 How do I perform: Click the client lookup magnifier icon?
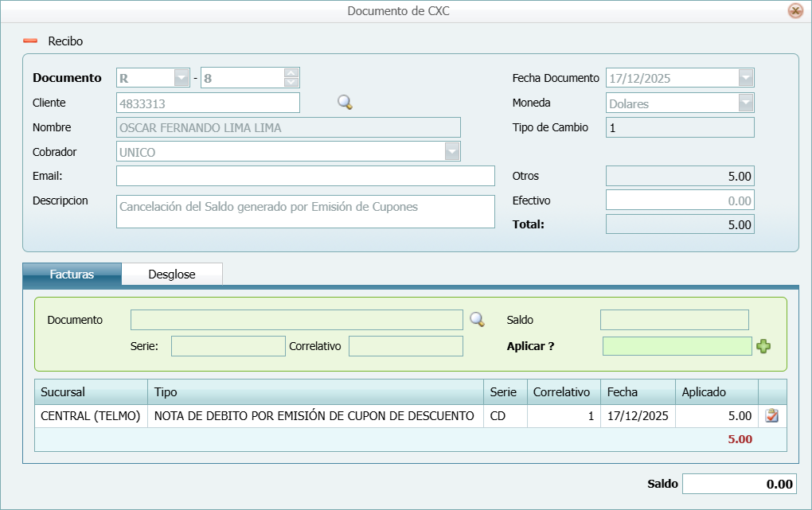(x=344, y=102)
